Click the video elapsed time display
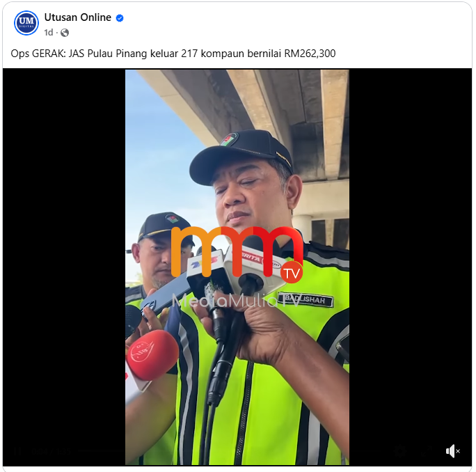The image size is (476, 472). click(x=51, y=451)
